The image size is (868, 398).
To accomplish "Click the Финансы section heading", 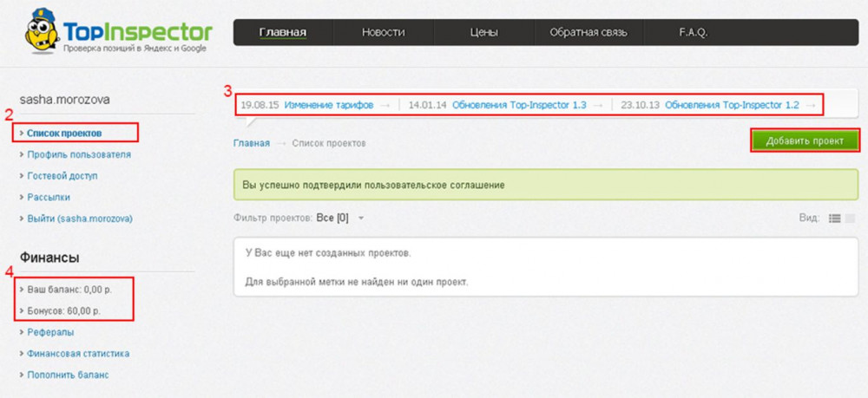I will 49,258.
